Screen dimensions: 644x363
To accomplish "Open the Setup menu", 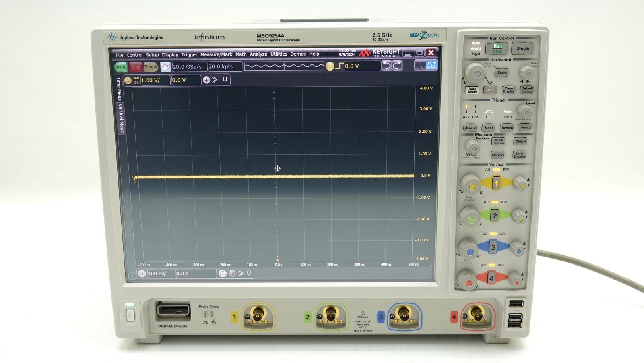I will point(152,55).
